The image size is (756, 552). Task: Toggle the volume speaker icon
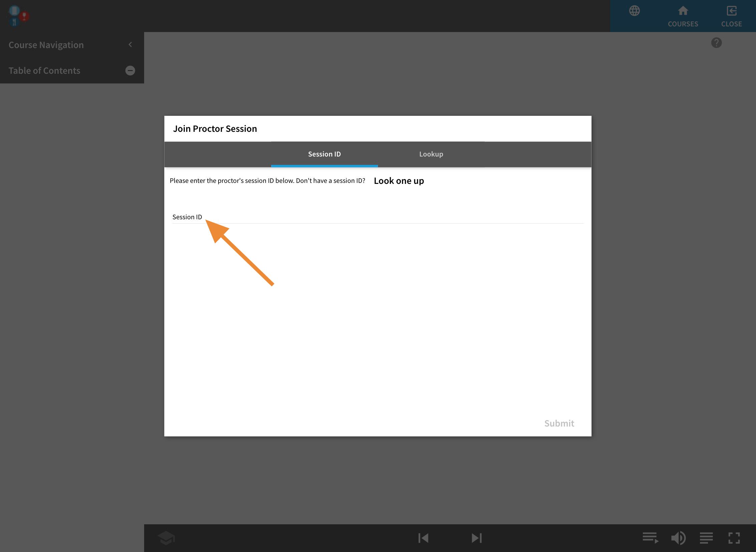(x=678, y=538)
